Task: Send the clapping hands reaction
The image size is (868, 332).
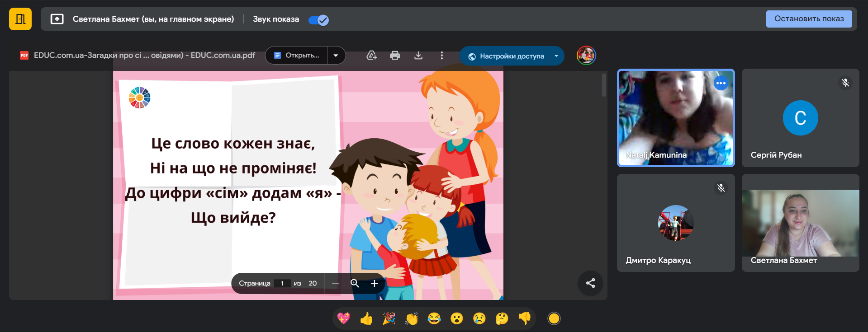Action: [412, 319]
